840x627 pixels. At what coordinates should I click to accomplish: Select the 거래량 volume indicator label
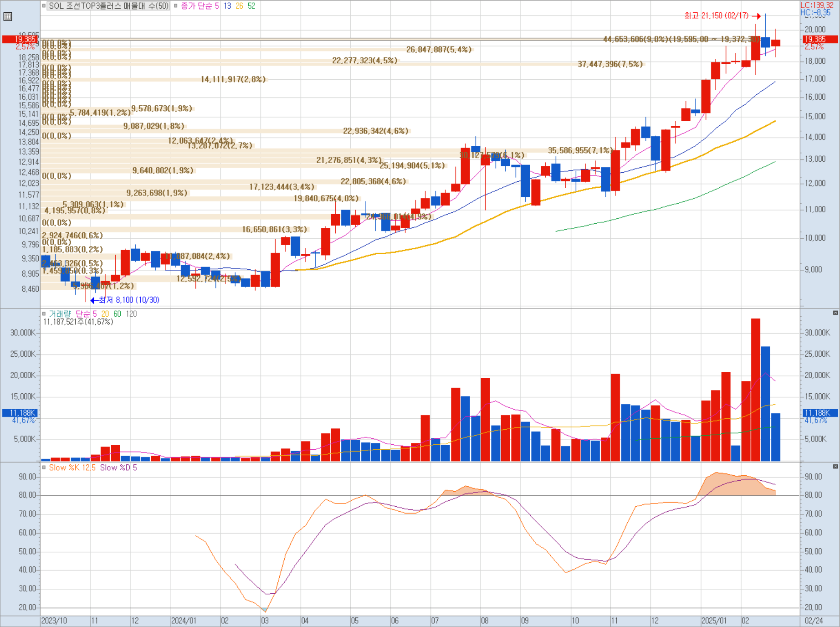point(60,313)
